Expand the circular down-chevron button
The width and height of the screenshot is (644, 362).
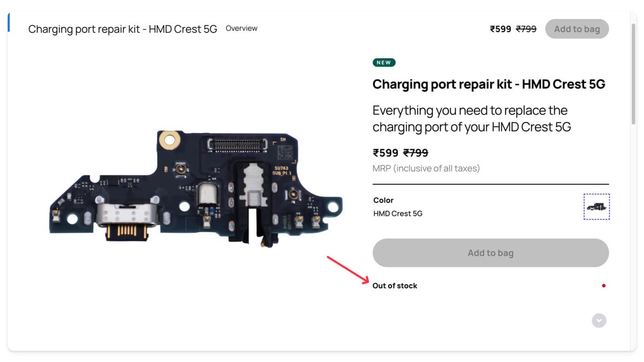[599, 321]
